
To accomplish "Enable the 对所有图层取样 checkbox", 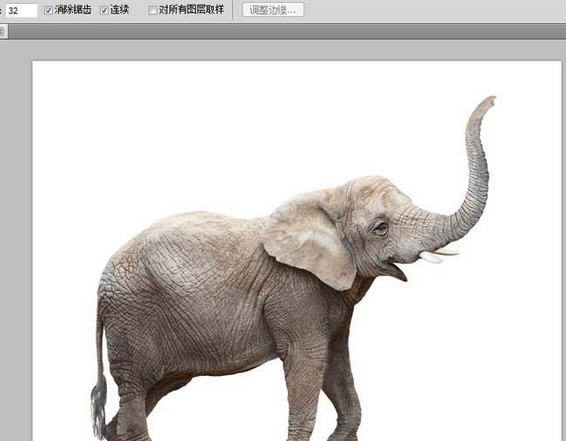I will [153, 10].
